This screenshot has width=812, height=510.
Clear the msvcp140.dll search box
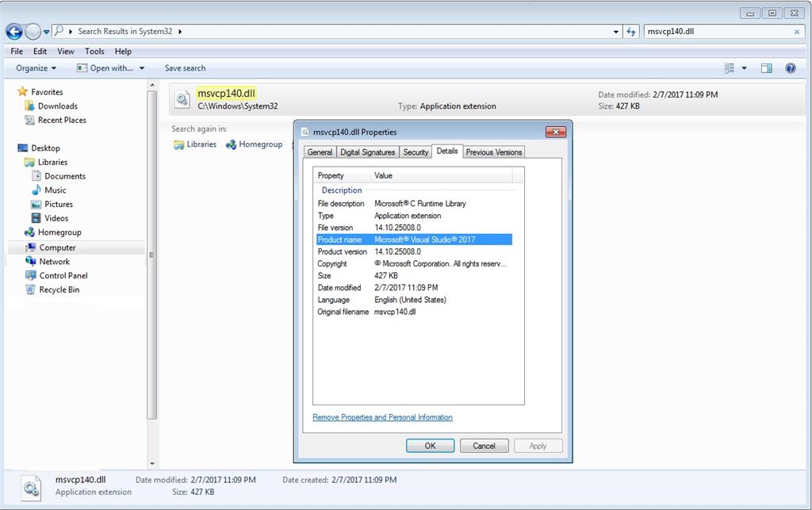796,32
